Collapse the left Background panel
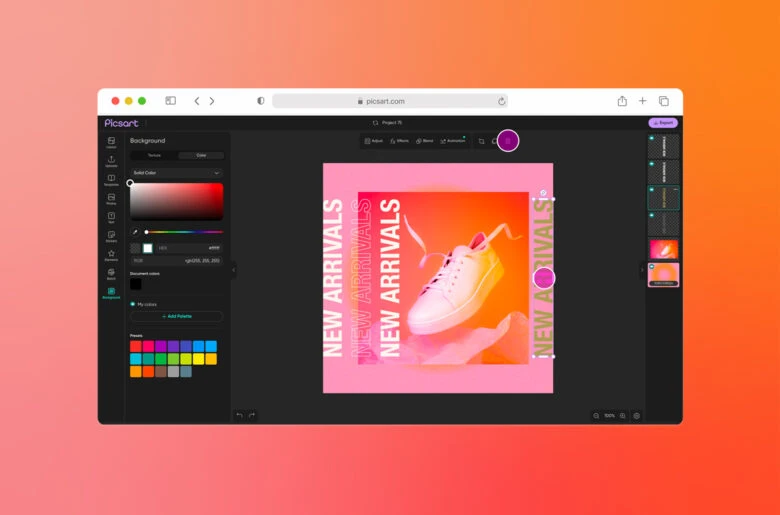Viewport: 780px width, 515px height. [x=234, y=270]
